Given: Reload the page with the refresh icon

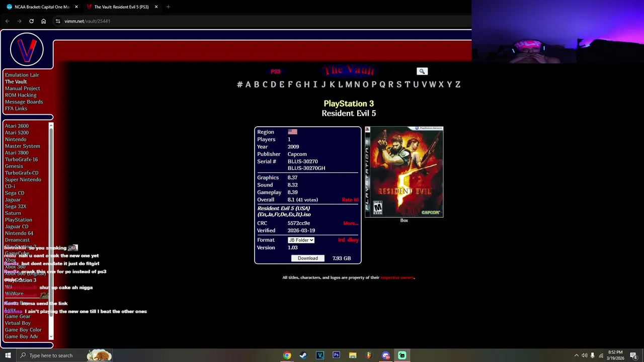Looking at the screenshot, I should tap(31, 21).
